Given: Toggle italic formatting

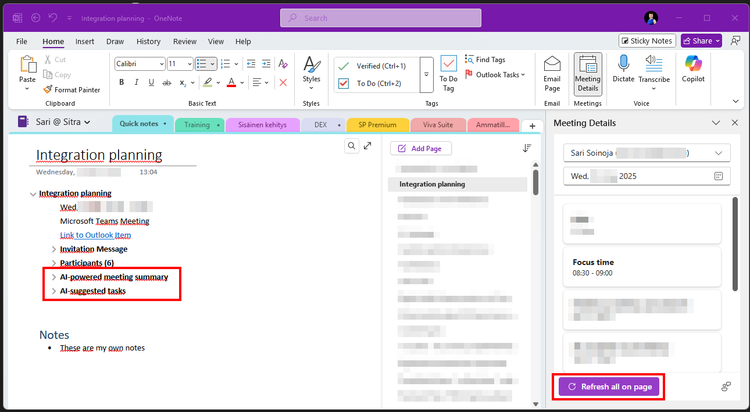Looking at the screenshot, I should tap(136, 82).
